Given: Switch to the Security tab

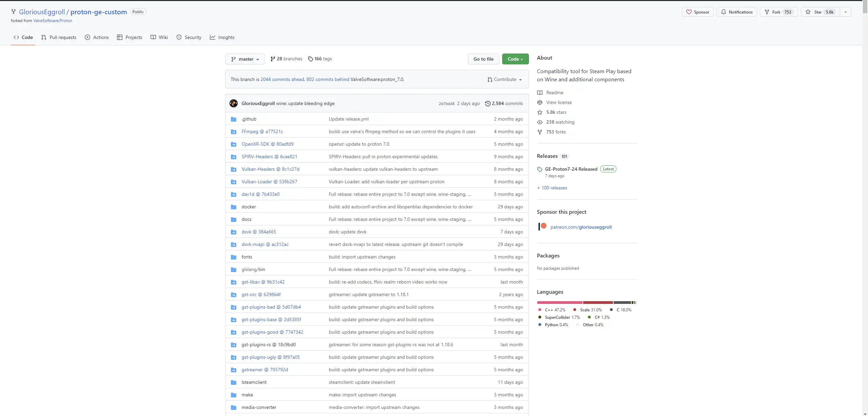Looking at the screenshot, I should [x=189, y=37].
